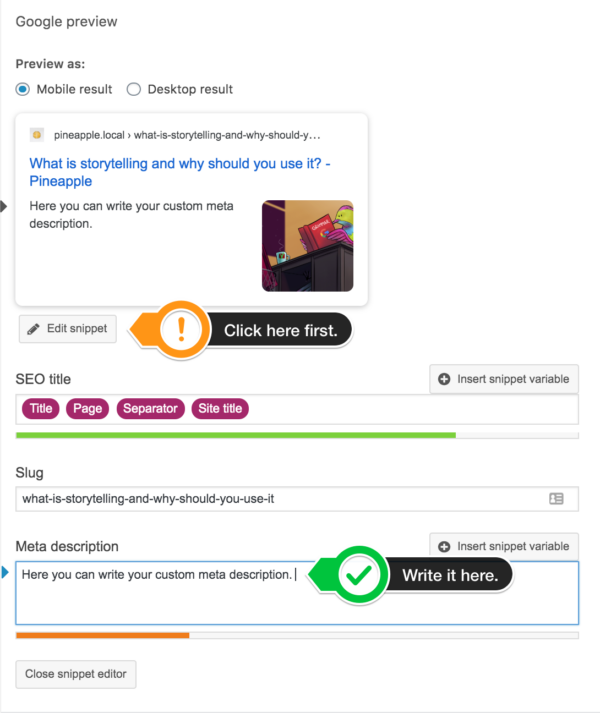Click the preview thumbnail image
Viewport: 600px width, 713px height.
point(308,246)
